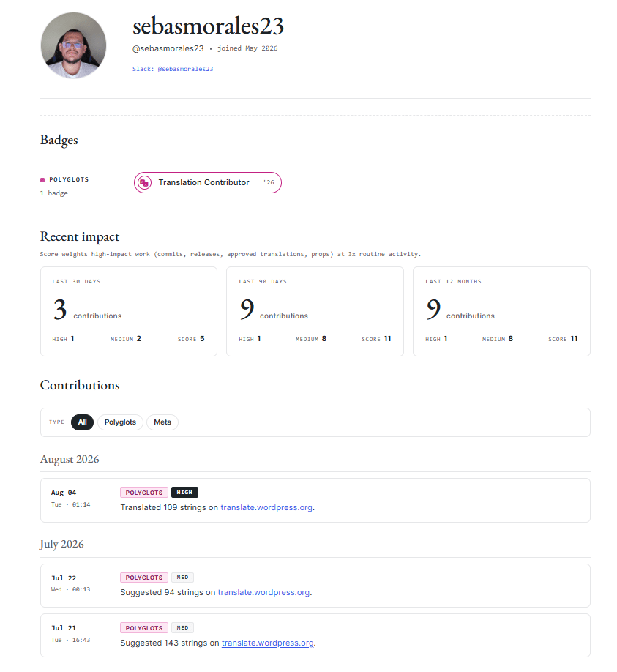Click the pink Polyglots category square marker
Screen dimensions: 617x672
click(42, 180)
